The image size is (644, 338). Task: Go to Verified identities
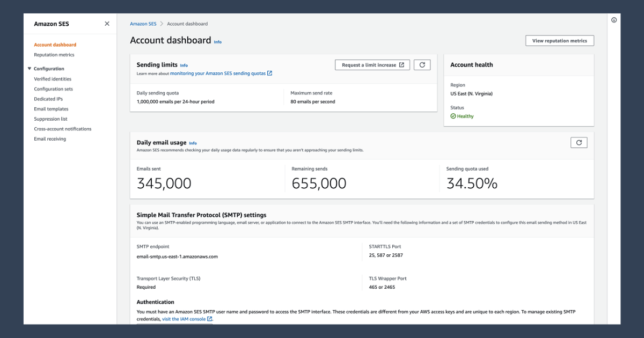click(53, 79)
